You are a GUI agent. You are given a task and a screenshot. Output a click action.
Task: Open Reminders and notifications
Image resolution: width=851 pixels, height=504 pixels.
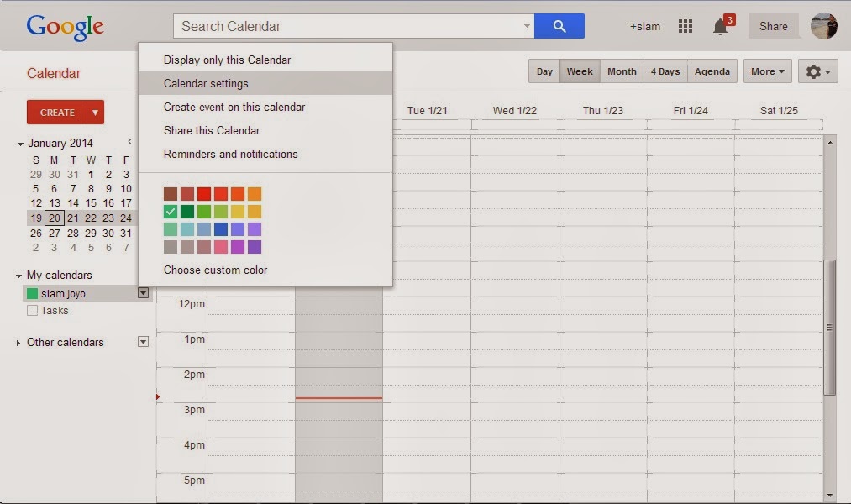tap(265, 154)
